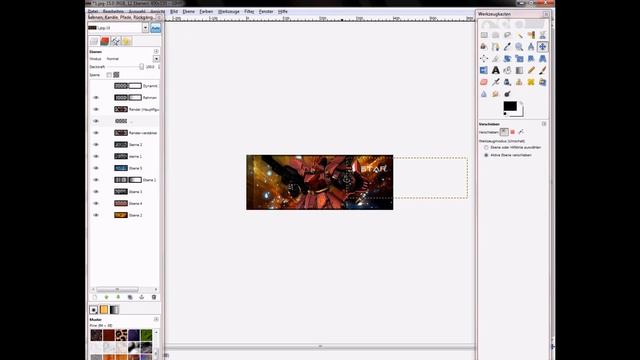Select the Eraser tool
This screenshot has width=640, height=360.
[x=484, y=82]
